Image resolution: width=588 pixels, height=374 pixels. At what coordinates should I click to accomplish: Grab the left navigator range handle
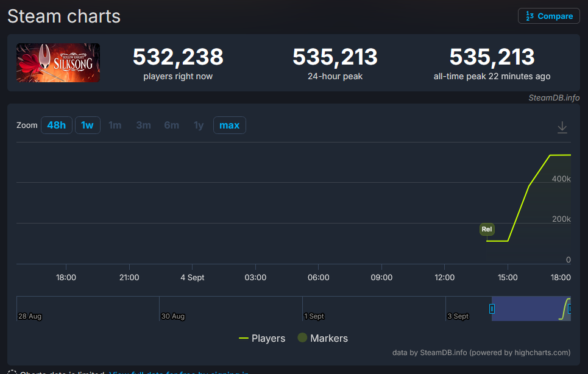pos(492,309)
